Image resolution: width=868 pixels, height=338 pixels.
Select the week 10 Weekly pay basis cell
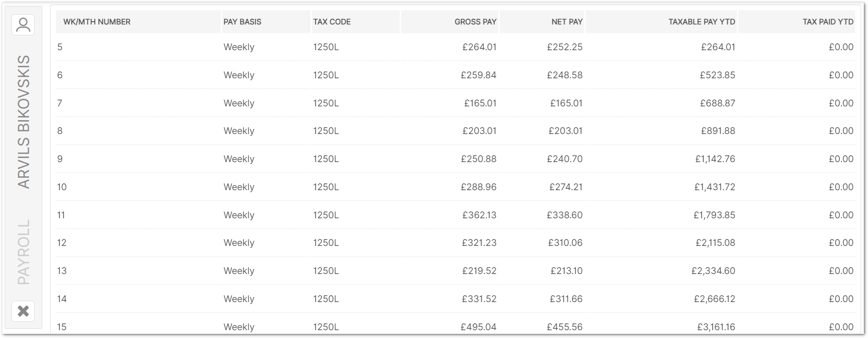click(239, 187)
